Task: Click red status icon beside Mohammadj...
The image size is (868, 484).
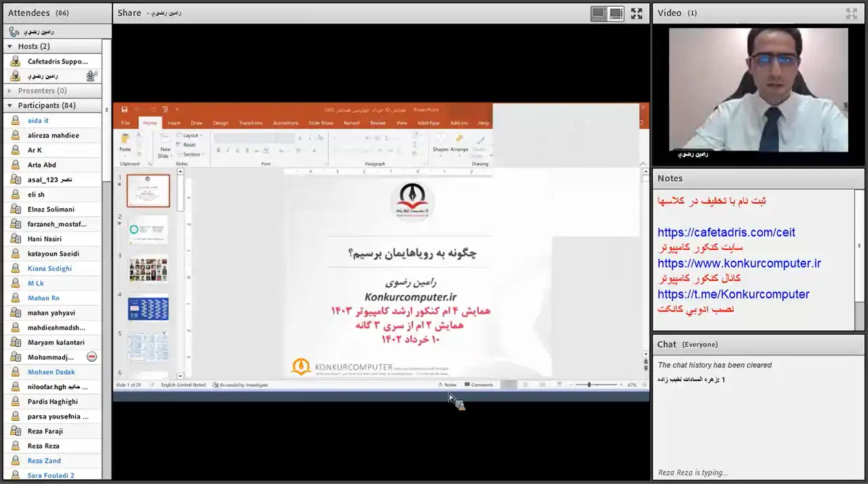Action: pyautogui.click(x=92, y=357)
